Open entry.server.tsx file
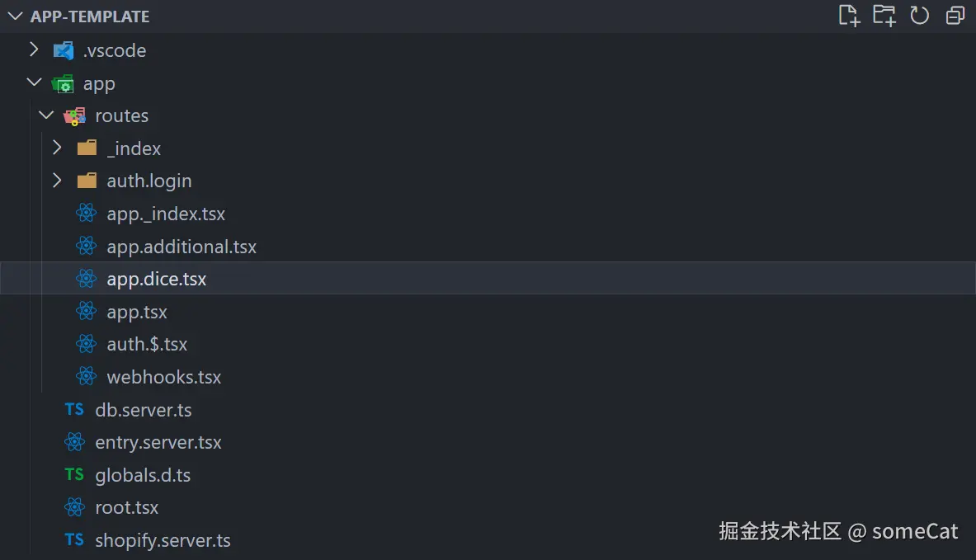The image size is (976, 560). point(158,442)
